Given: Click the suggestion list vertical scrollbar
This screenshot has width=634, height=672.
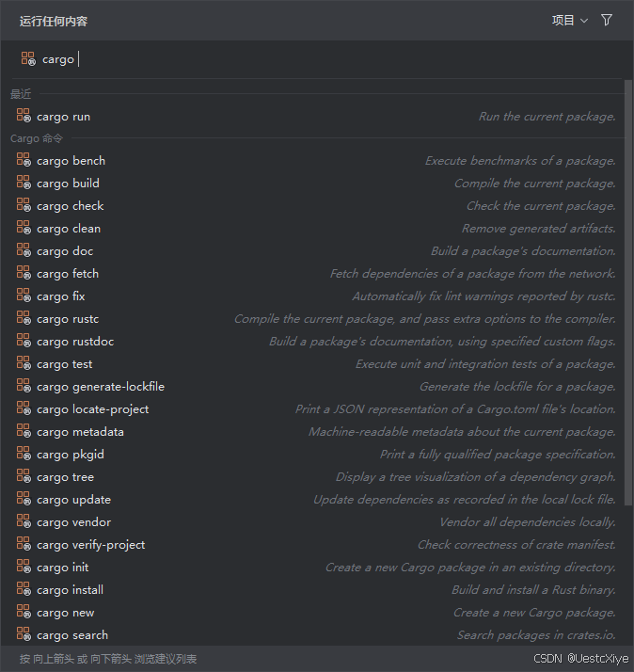Looking at the screenshot, I should click(x=628, y=293).
